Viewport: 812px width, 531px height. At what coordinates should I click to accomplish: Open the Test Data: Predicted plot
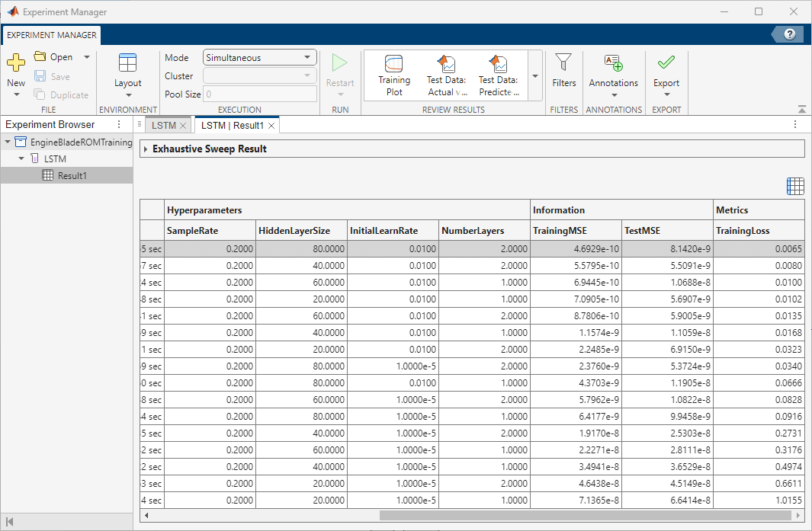(x=498, y=74)
